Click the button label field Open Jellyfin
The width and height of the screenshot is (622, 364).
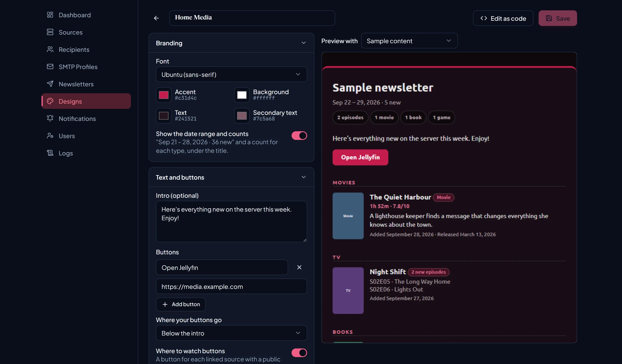coord(222,267)
